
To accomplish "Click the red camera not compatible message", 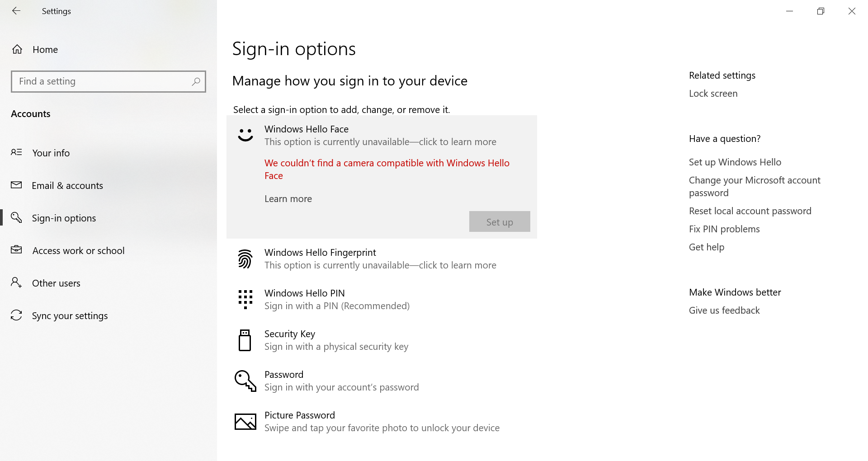I will coord(387,169).
